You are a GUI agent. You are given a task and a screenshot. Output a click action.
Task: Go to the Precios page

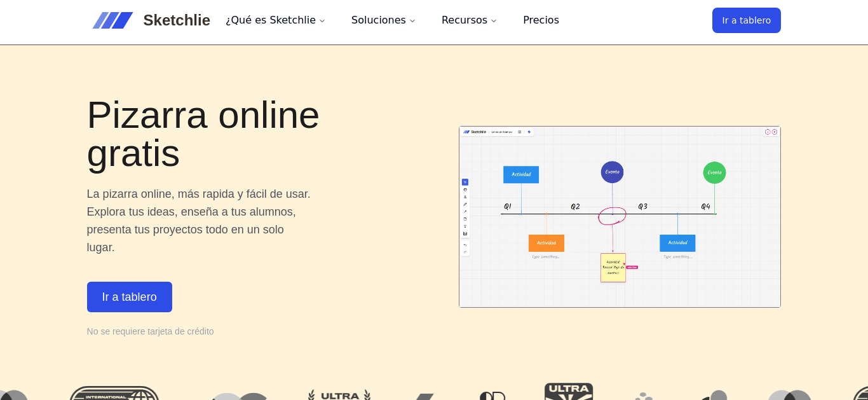click(x=541, y=20)
